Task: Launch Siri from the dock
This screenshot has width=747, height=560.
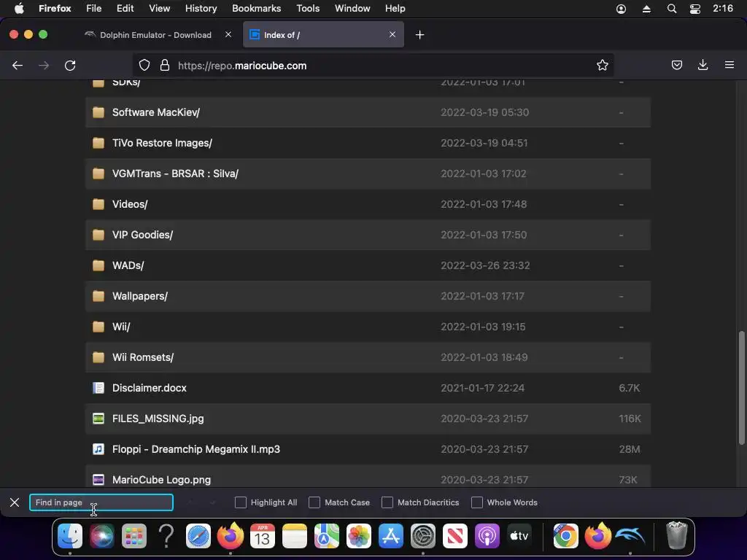Action: coord(102,536)
